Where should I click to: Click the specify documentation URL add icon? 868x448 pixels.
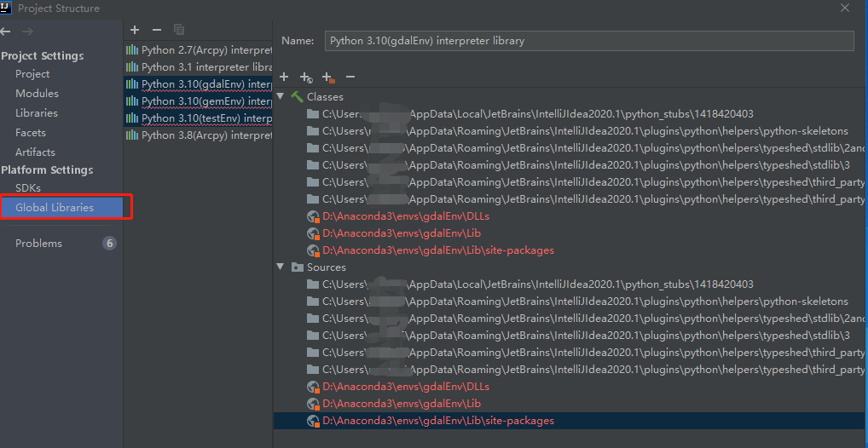[306, 78]
